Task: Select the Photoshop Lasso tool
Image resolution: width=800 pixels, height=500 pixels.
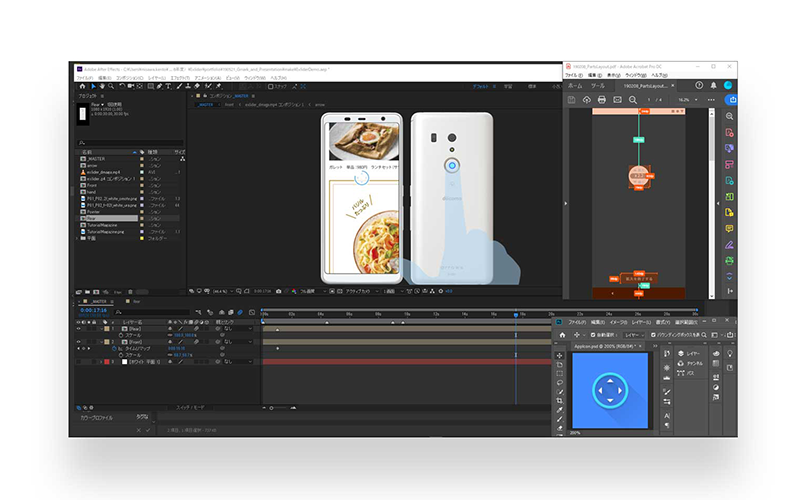Action: pos(560,383)
